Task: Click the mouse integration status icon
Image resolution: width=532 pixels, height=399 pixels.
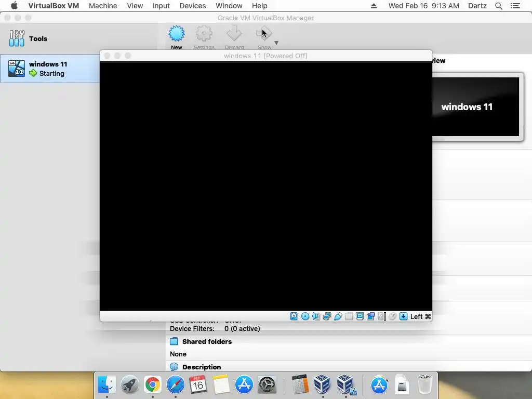Action: click(393, 316)
